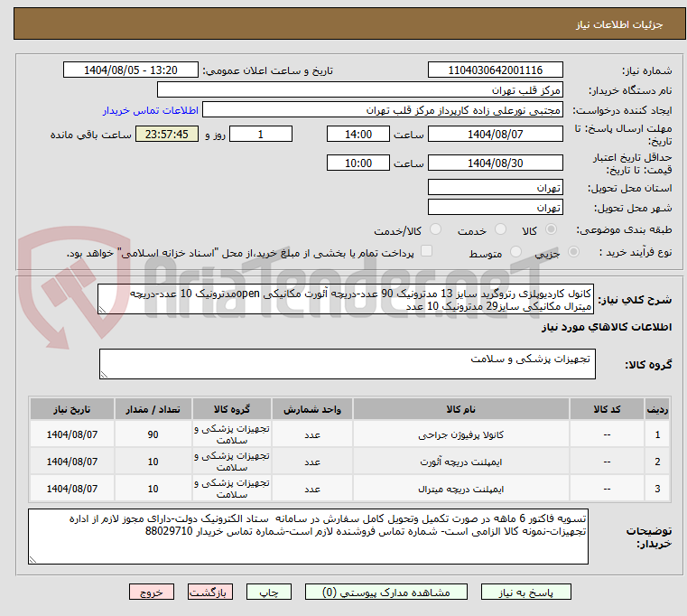Click the 'استان محل تحویل' field
The width and height of the screenshot is (687, 616).
coord(495,187)
